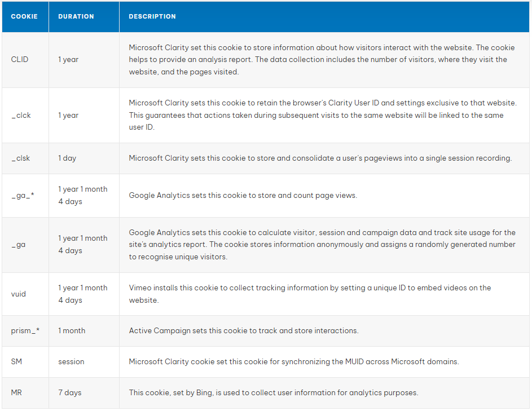
Task: Click the MUID synchronizing description text
Action: pos(293,361)
